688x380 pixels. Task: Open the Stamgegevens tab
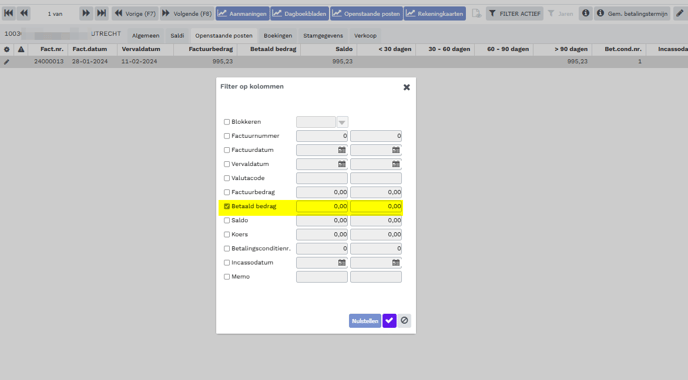pos(323,36)
